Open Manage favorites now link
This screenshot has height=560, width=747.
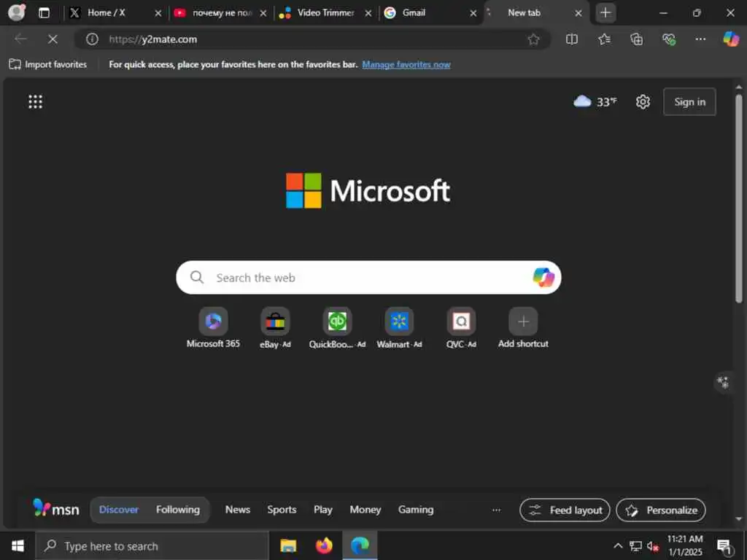(x=406, y=64)
